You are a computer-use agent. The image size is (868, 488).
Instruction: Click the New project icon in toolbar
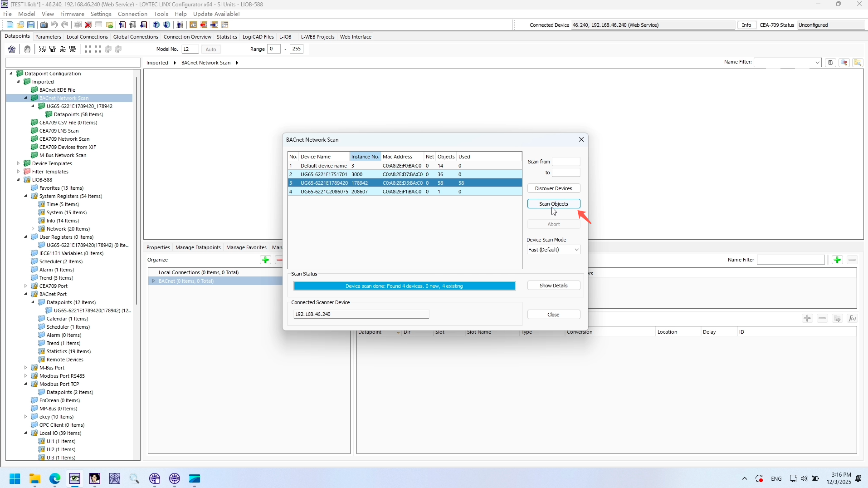click(10, 25)
